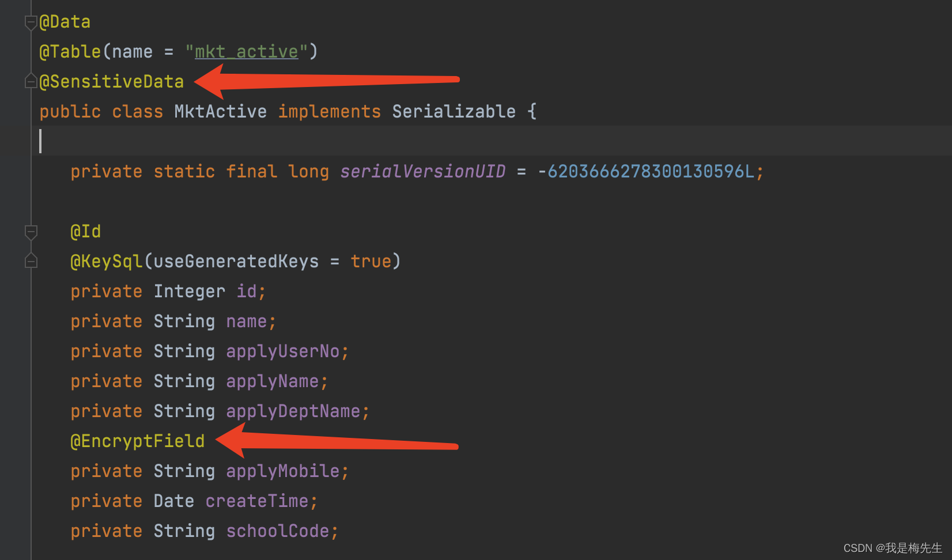Click the @Id annotation

tap(85, 232)
